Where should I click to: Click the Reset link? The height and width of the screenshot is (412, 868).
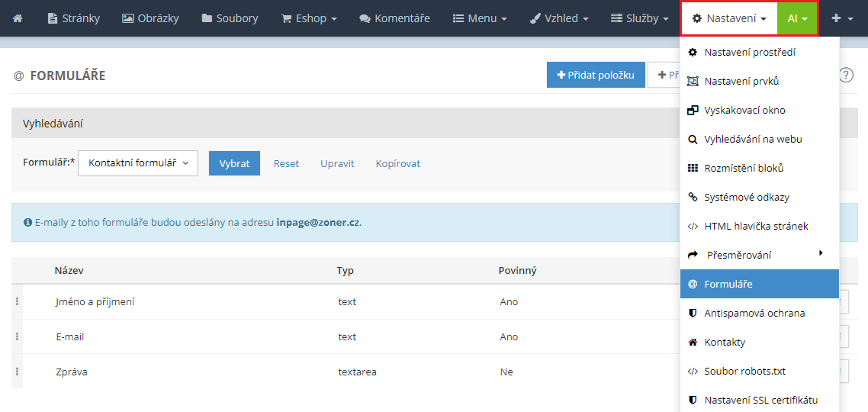coord(286,163)
